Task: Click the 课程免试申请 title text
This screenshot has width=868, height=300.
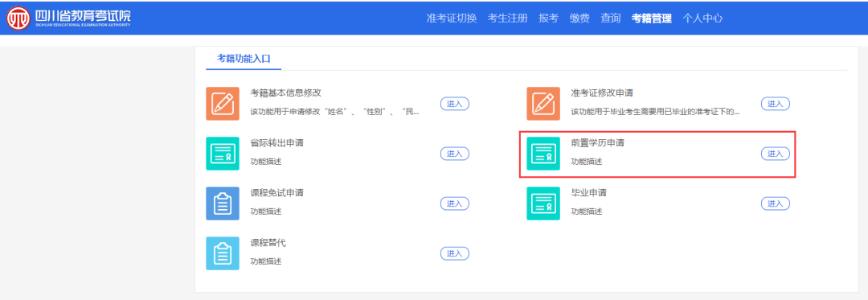Action: (276, 192)
